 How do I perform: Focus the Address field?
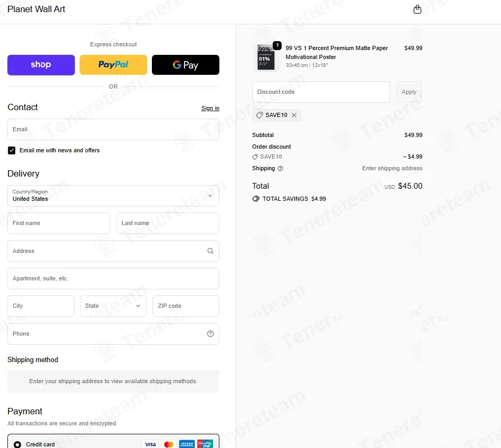tap(113, 251)
